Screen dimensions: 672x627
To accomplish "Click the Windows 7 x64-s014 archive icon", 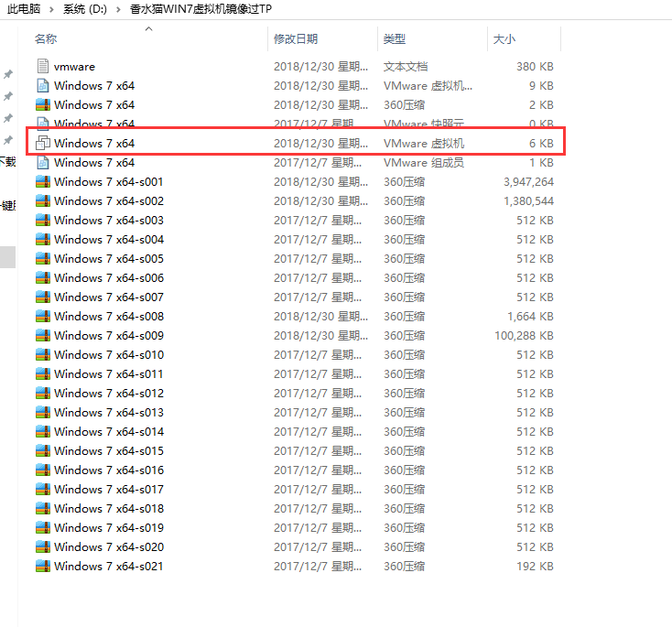I will click(x=42, y=432).
